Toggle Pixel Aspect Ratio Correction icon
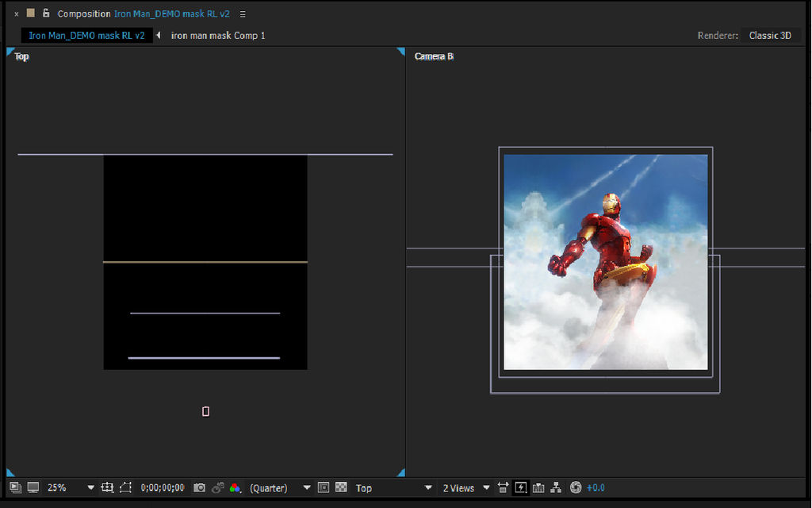This screenshot has width=812, height=508. 503,488
